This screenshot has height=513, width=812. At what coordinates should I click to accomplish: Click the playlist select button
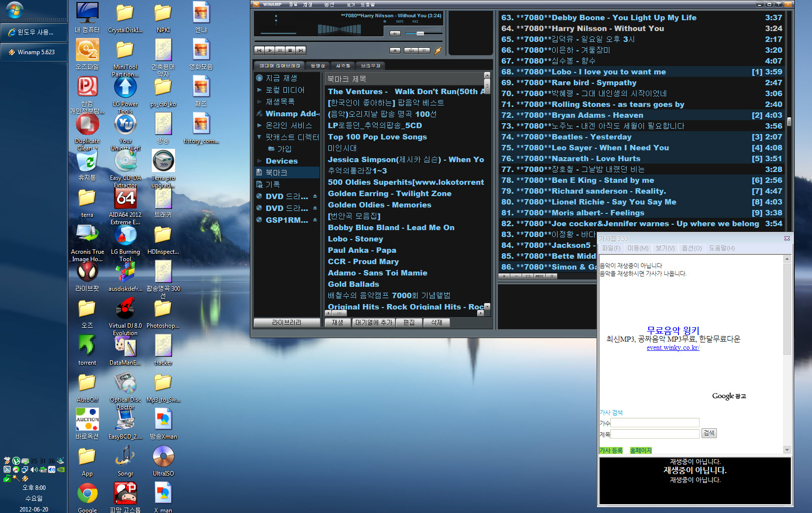(x=528, y=276)
